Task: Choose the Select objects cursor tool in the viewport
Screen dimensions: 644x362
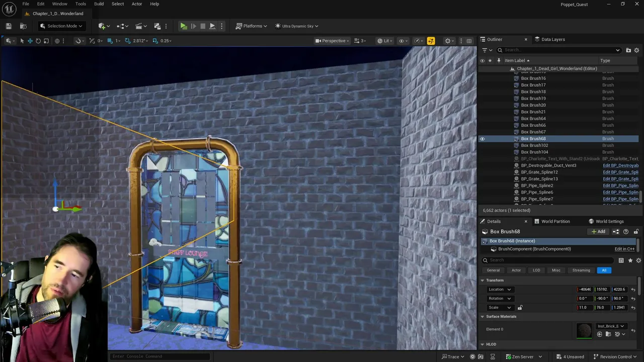Action: point(22,41)
